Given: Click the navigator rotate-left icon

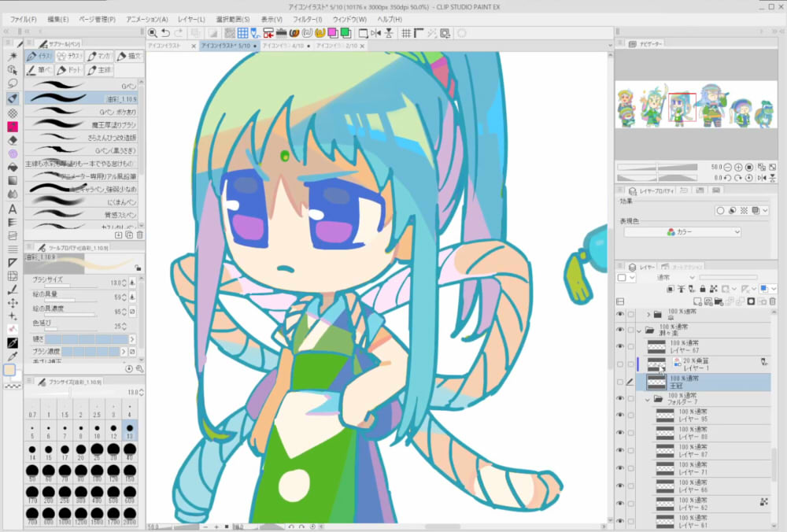Looking at the screenshot, I should coord(727,178).
